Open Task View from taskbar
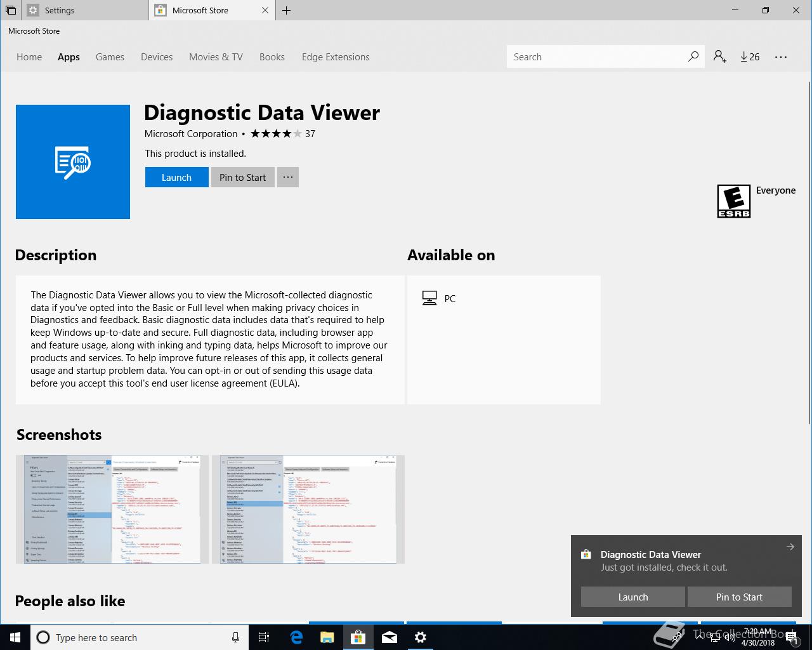812x650 pixels. tap(264, 637)
